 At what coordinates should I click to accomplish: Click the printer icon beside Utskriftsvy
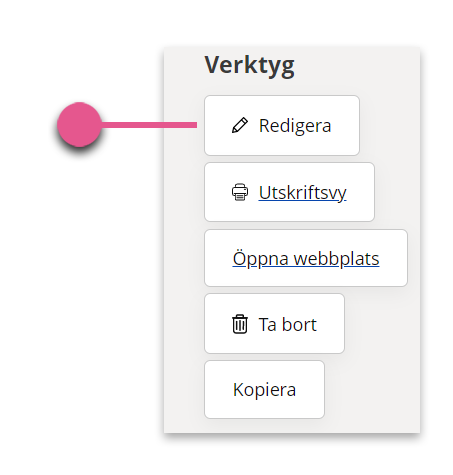click(240, 192)
